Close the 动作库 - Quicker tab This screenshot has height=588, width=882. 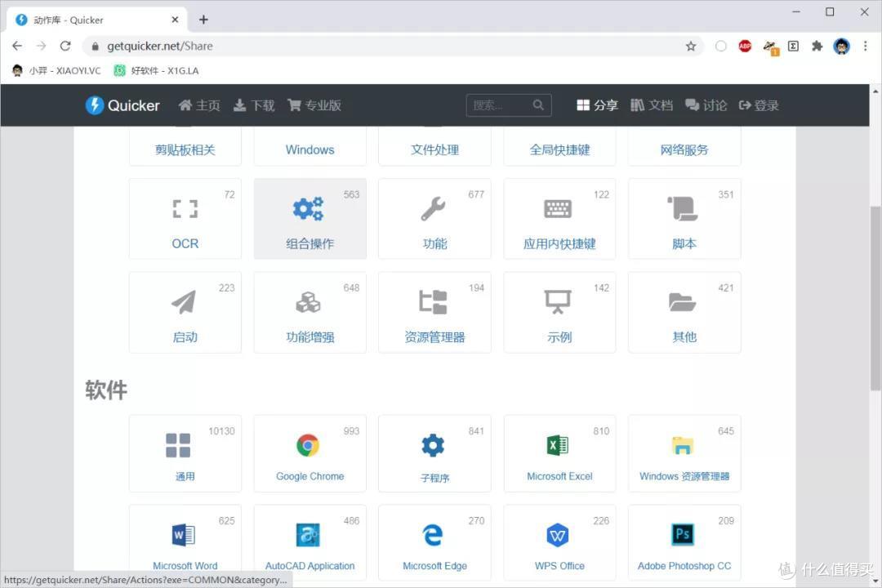(x=175, y=20)
